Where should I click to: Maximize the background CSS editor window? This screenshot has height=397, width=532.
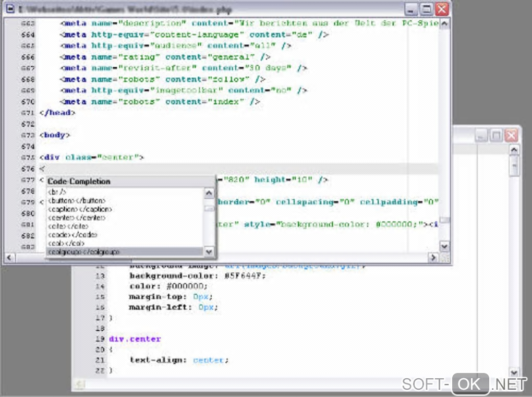(x=496, y=136)
